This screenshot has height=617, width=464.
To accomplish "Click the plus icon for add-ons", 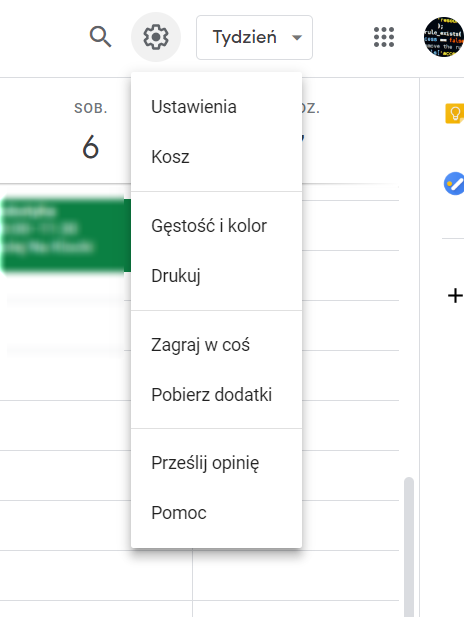I will point(455,296).
